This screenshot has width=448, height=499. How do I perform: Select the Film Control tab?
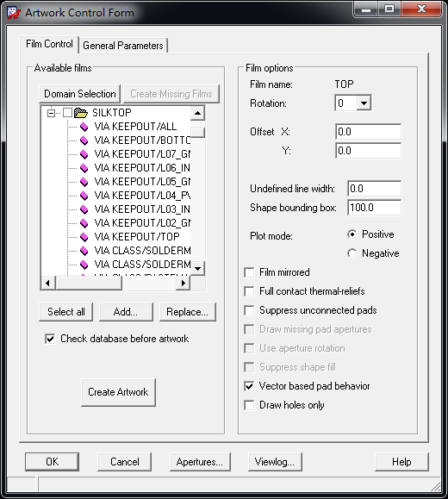click(x=49, y=44)
